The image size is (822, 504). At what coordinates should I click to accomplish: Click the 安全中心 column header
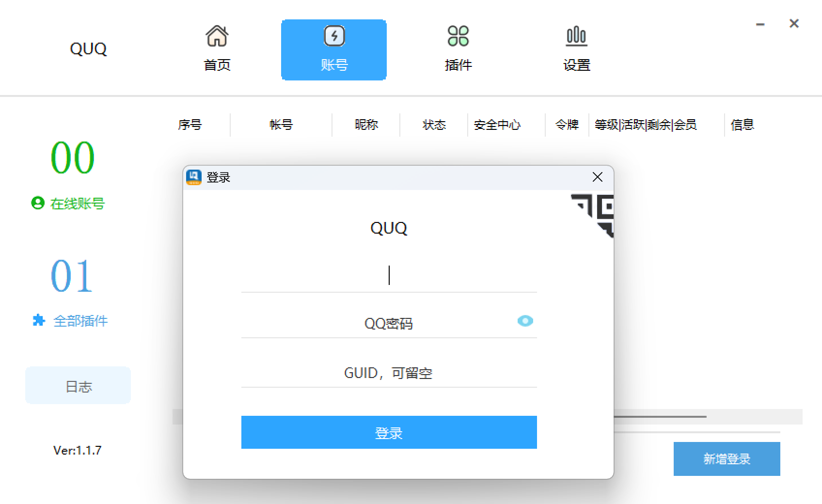point(497,125)
